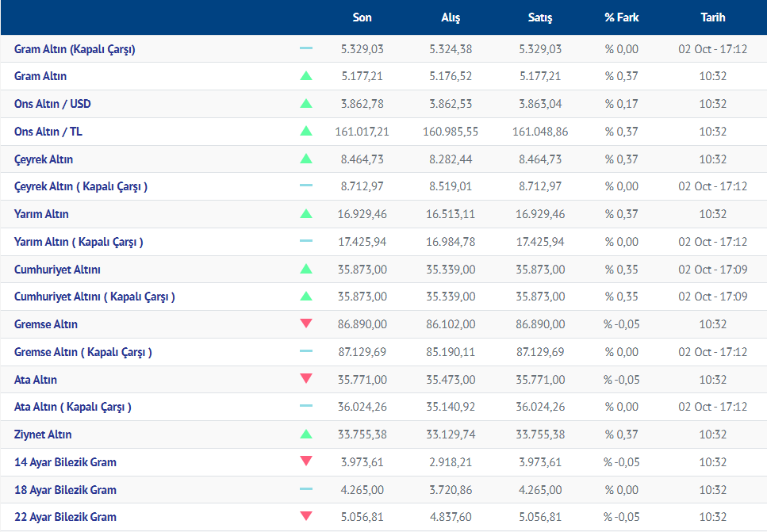
Task: Click the down arrow for 14 Ayar Bilezik Gram
Action: point(306,461)
